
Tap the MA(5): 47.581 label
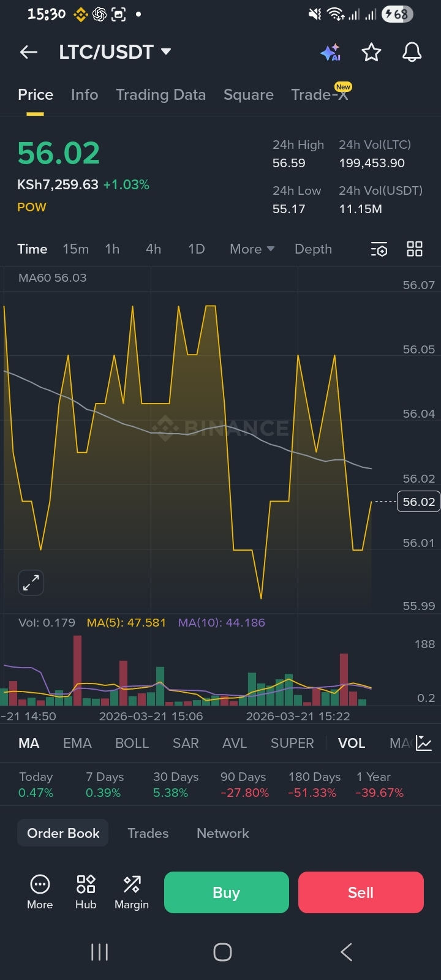point(126,622)
